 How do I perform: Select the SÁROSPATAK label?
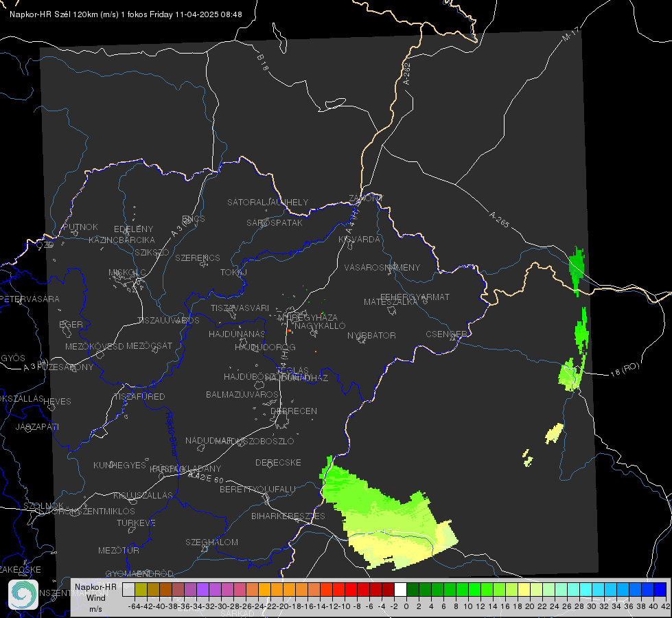point(275,222)
